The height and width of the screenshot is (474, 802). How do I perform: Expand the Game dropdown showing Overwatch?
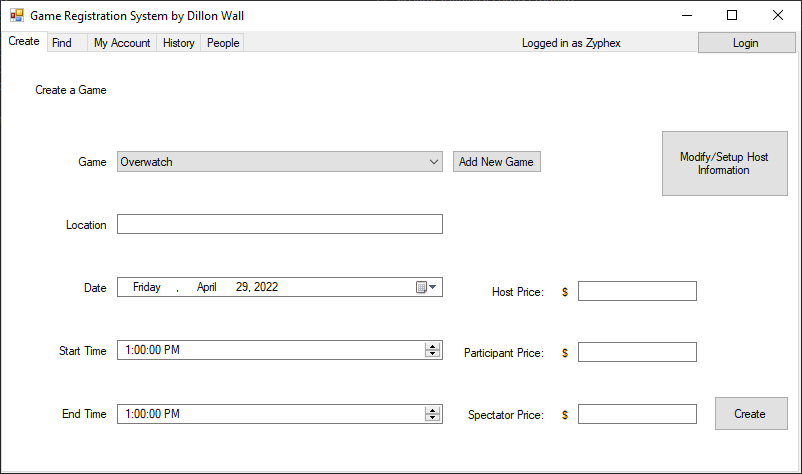pos(280,162)
